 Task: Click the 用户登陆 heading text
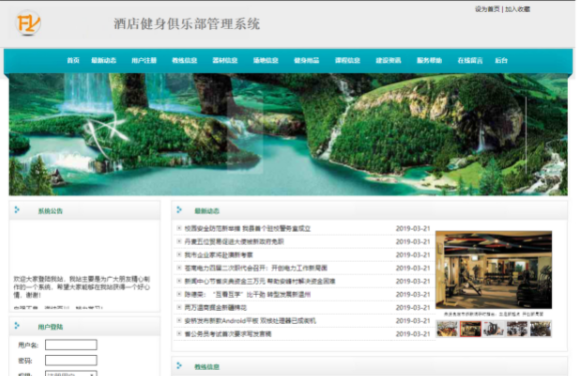50,327
